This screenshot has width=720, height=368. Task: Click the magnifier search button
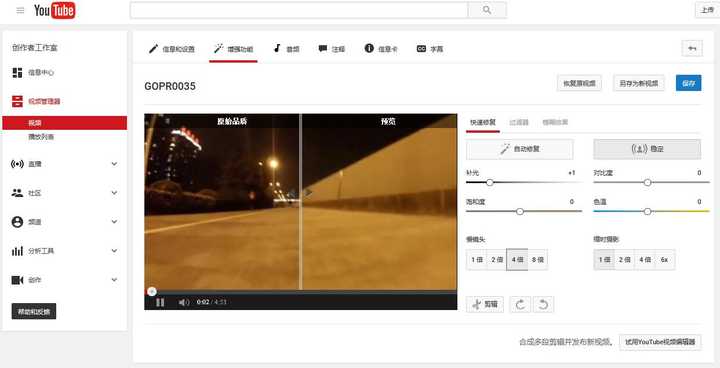tap(487, 10)
